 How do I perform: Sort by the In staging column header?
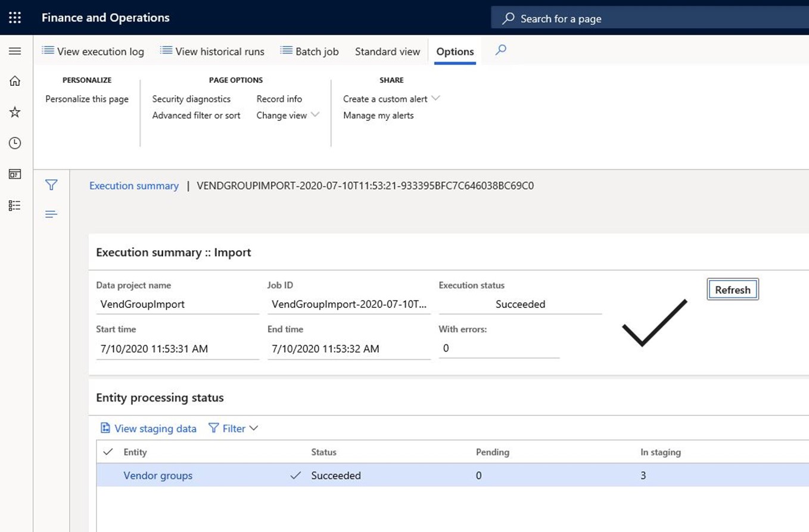[661, 452]
